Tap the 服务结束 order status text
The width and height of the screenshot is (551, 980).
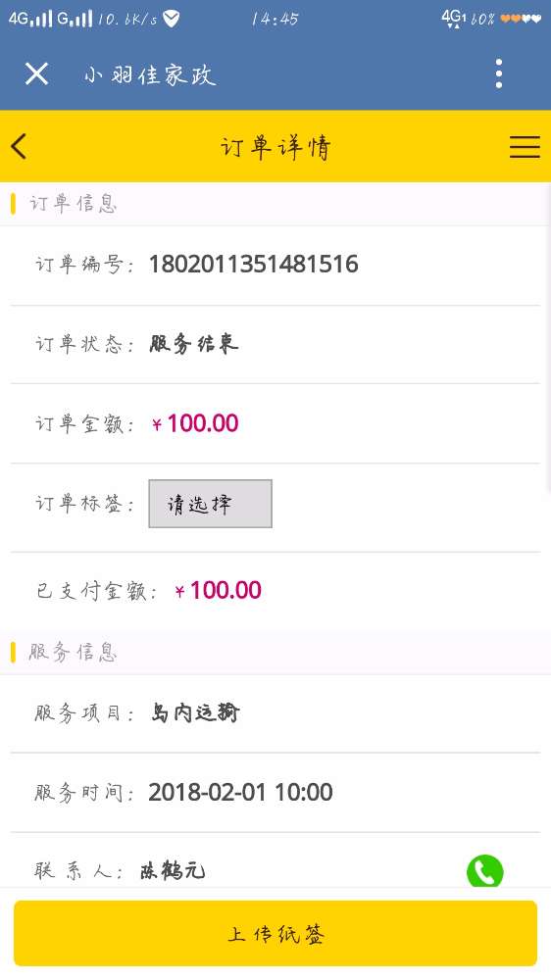click(194, 344)
